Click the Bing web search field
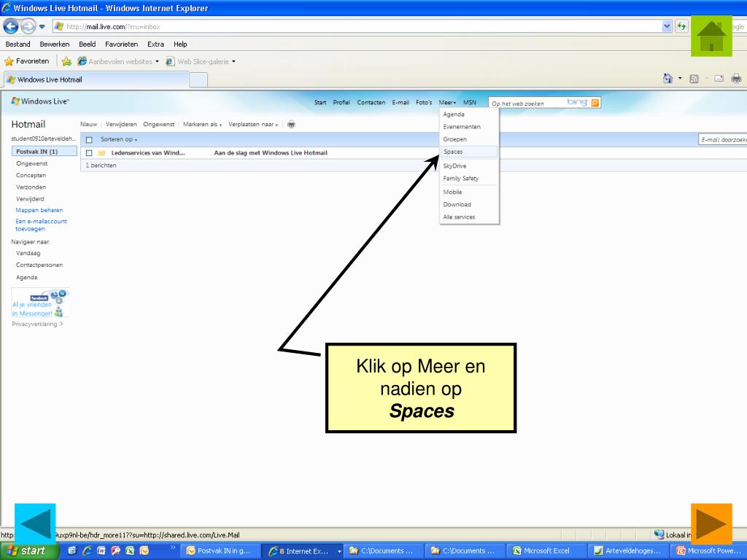The width and height of the screenshot is (747, 560). [x=538, y=103]
